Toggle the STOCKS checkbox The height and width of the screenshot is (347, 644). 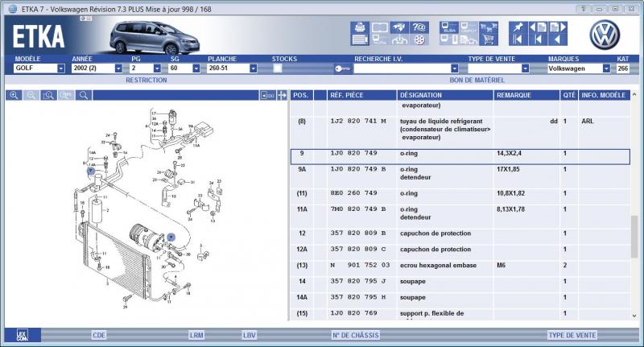pyautogui.click(x=278, y=68)
